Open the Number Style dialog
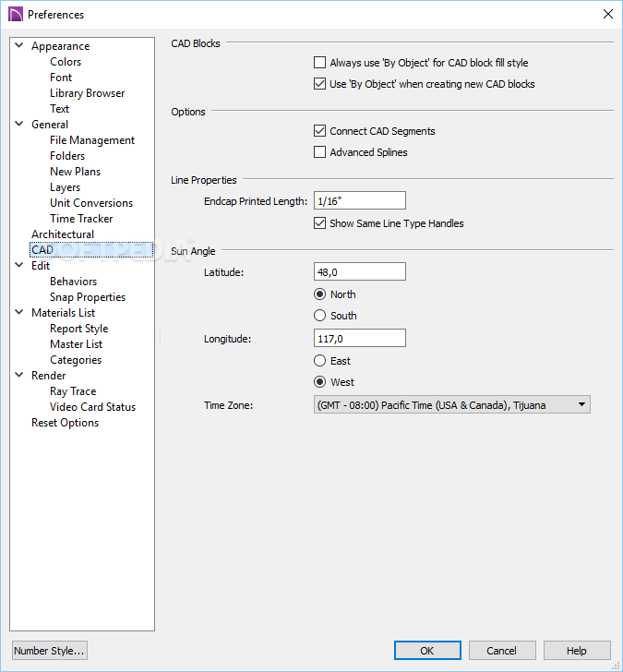Screen dimensions: 623x672 [x=50, y=651]
